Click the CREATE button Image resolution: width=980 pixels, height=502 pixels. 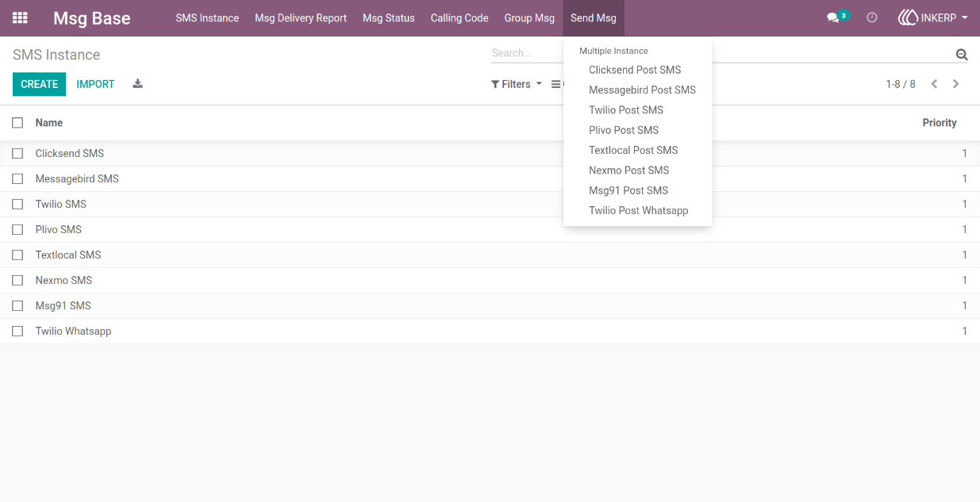[x=40, y=84]
